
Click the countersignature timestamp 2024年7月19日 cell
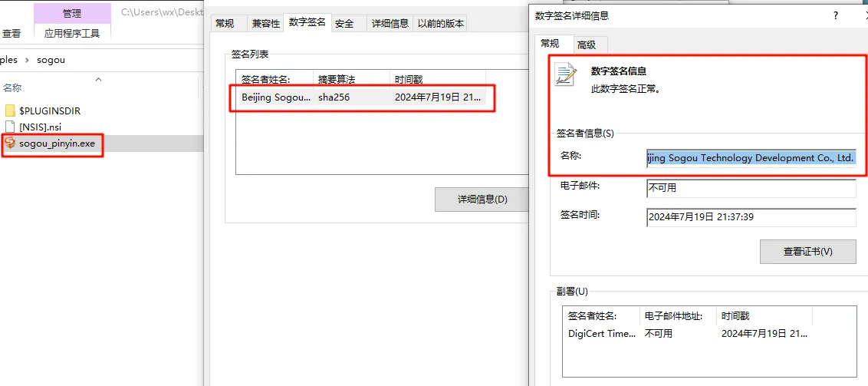[764, 333]
